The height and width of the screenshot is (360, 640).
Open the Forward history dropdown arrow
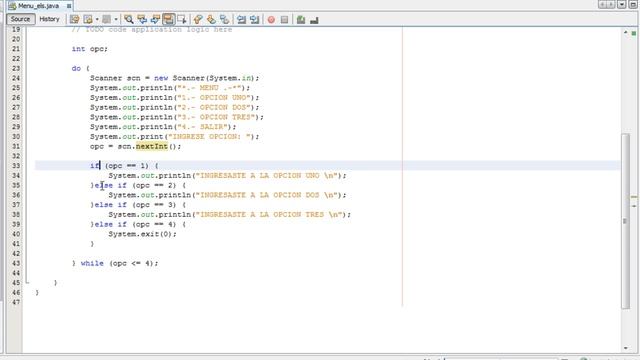pos(116,19)
